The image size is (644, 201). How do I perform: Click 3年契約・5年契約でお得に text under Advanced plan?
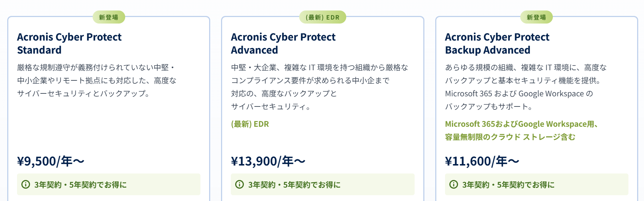pos(294,185)
